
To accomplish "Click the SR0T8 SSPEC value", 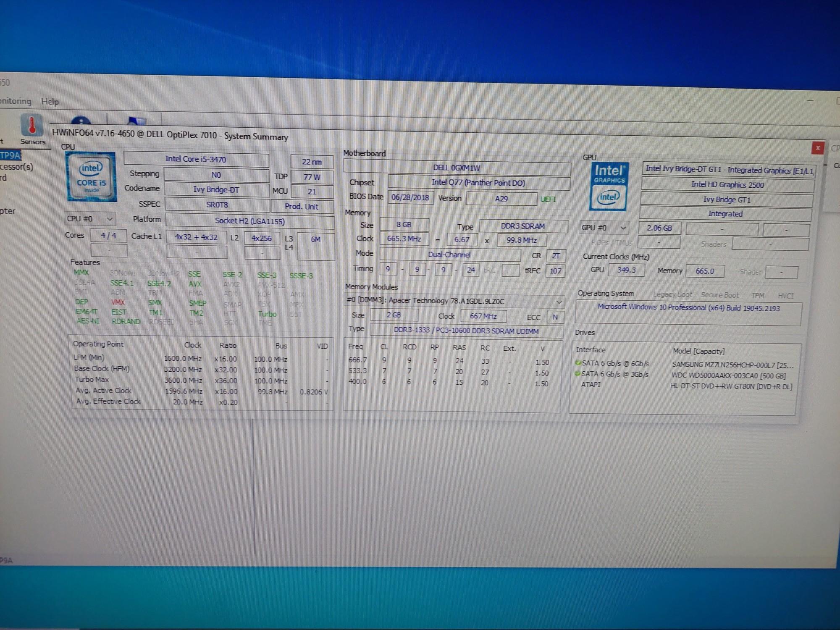I will [x=217, y=205].
